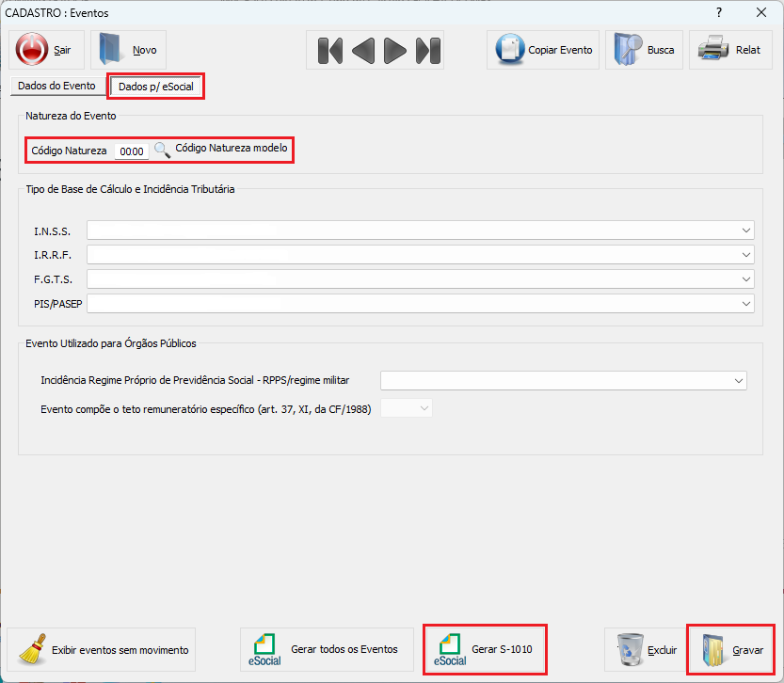Go to the previous record arrow
The height and width of the screenshot is (683, 784).
pyautogui.click(x=363, y=50)
